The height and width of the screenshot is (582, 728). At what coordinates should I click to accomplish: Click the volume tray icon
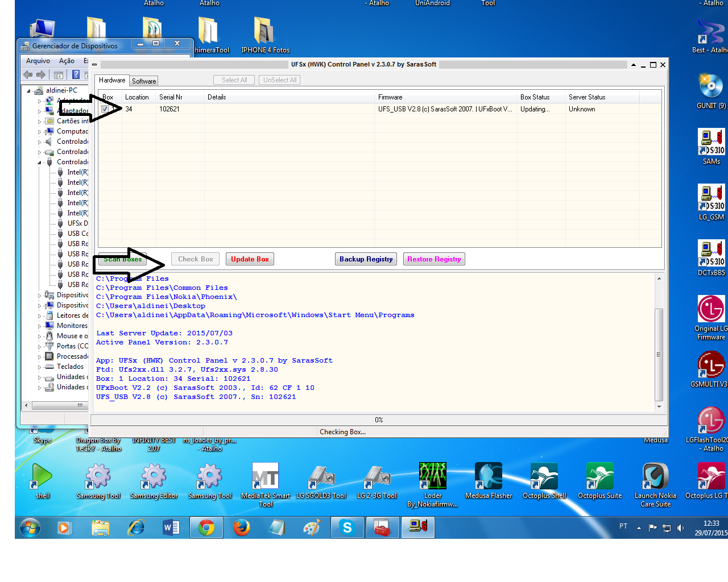[680, 528]
